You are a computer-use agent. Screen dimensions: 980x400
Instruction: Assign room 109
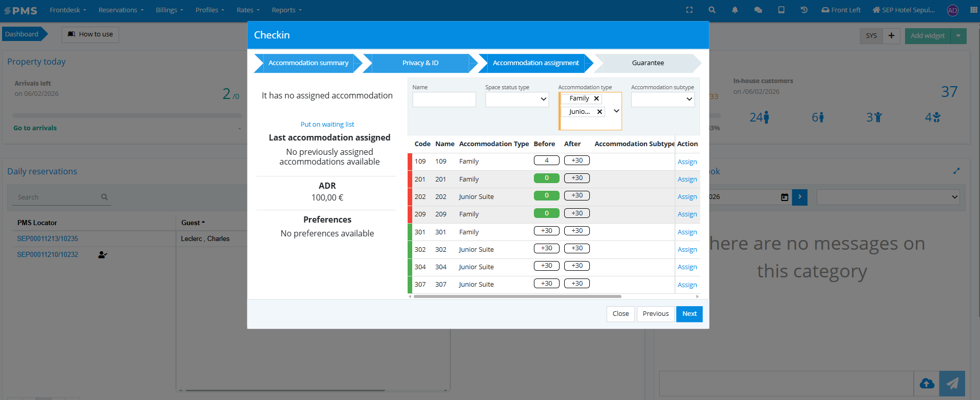pos(687,162)
